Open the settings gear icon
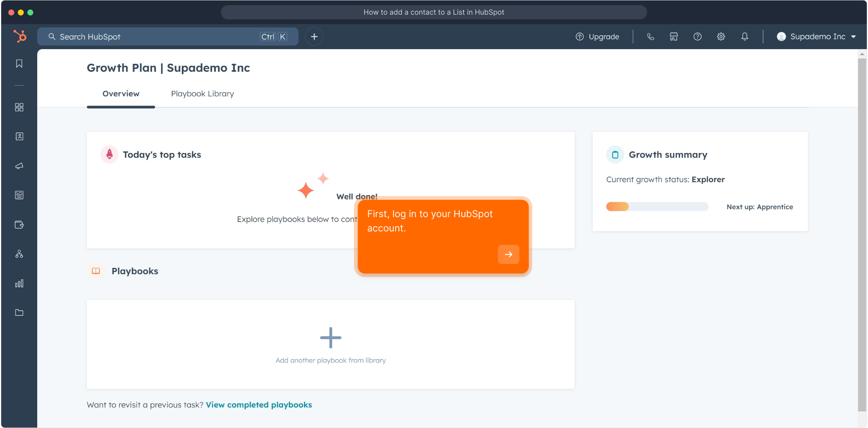868x428 pixels. point(721,37)
